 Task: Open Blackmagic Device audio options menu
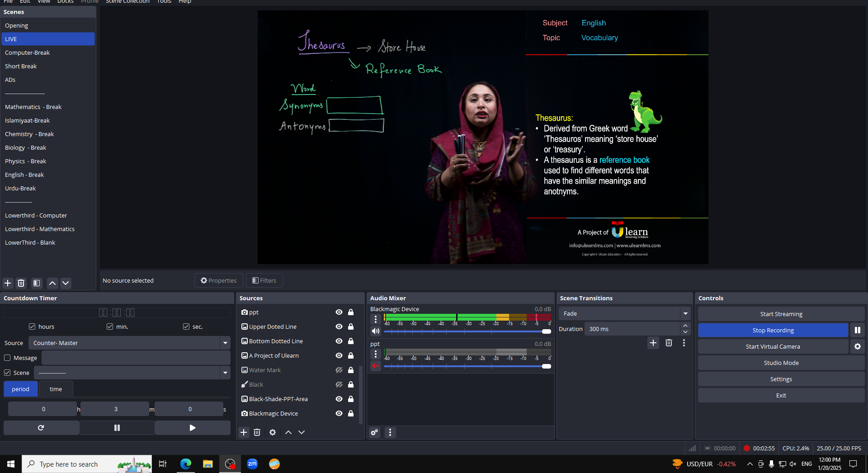(x=376, y=319)
